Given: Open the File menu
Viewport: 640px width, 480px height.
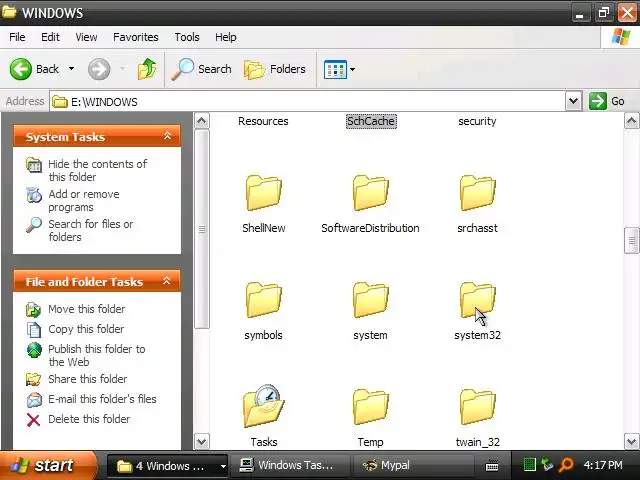Looking at the screenshot, I should (x=17, y=37).
